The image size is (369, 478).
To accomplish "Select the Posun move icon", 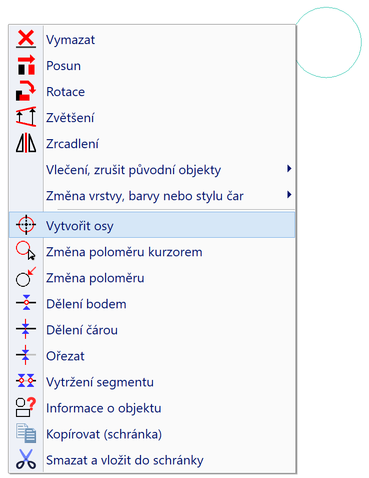I will coord(26,65).
